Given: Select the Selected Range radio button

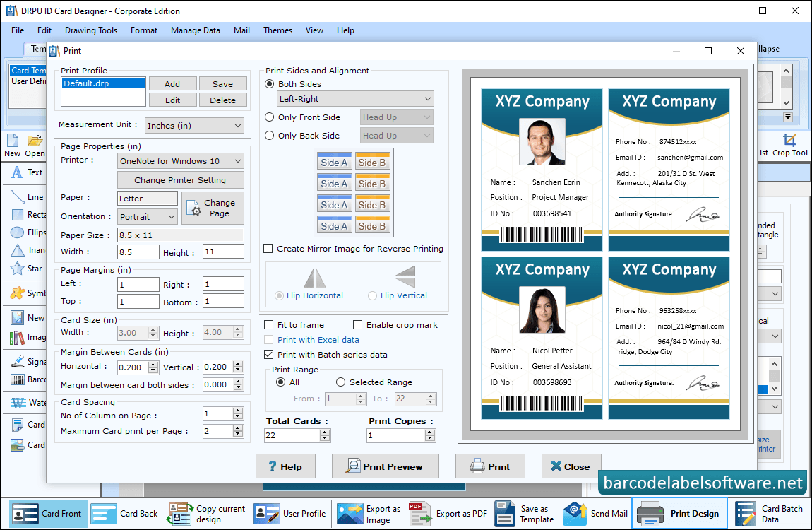Looking at the screenshot, I should point(340,382).
